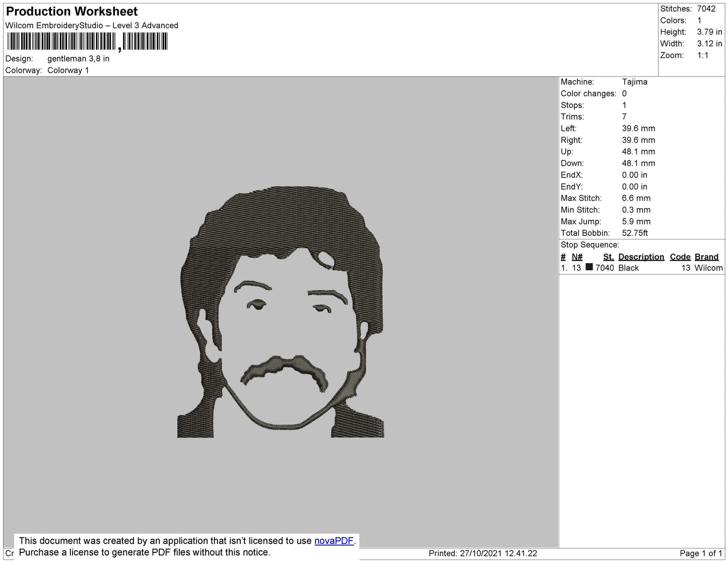The width and height of the screenshot is (728, 563).
Task: Click the width value 3.12 in
Action: pos(709,44)
